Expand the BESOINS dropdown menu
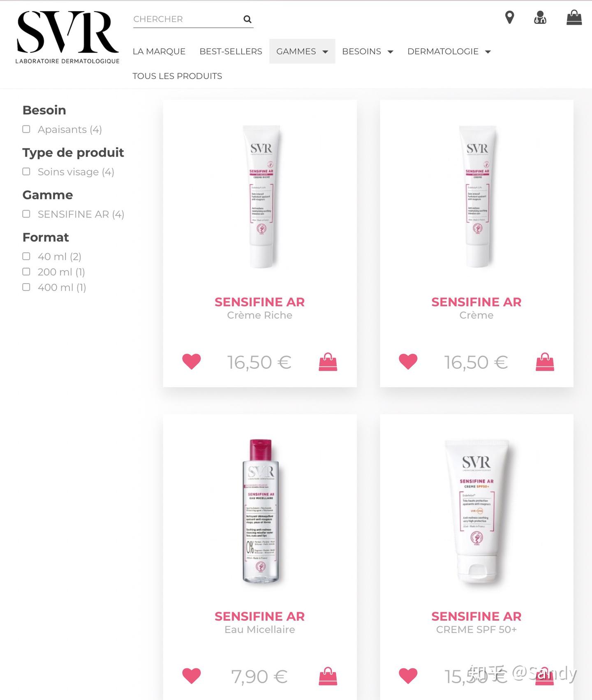The height and width of the screenshot is (700, 592). [368, 51]
